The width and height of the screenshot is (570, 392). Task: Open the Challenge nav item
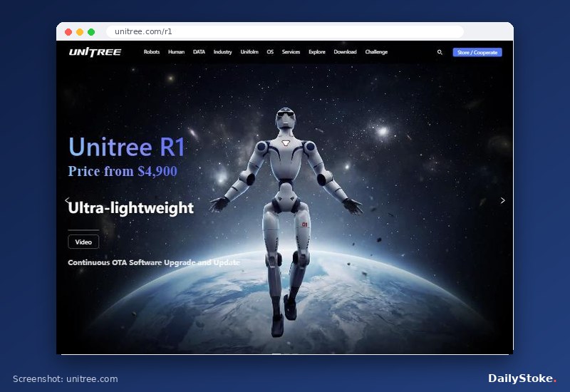point(376,52)
